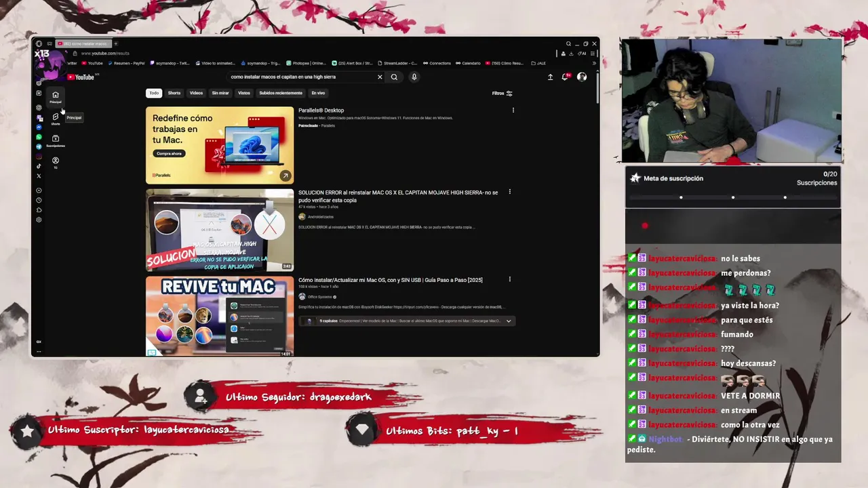Switch to the como instalar macos tab
868x488 pixels.
coord(84,43)
